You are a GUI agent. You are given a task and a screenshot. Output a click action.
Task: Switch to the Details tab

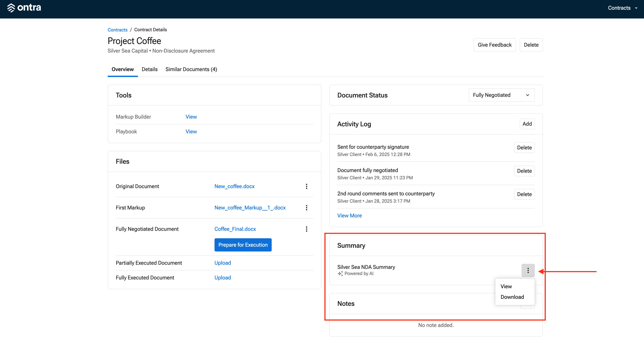coord(149,69)
